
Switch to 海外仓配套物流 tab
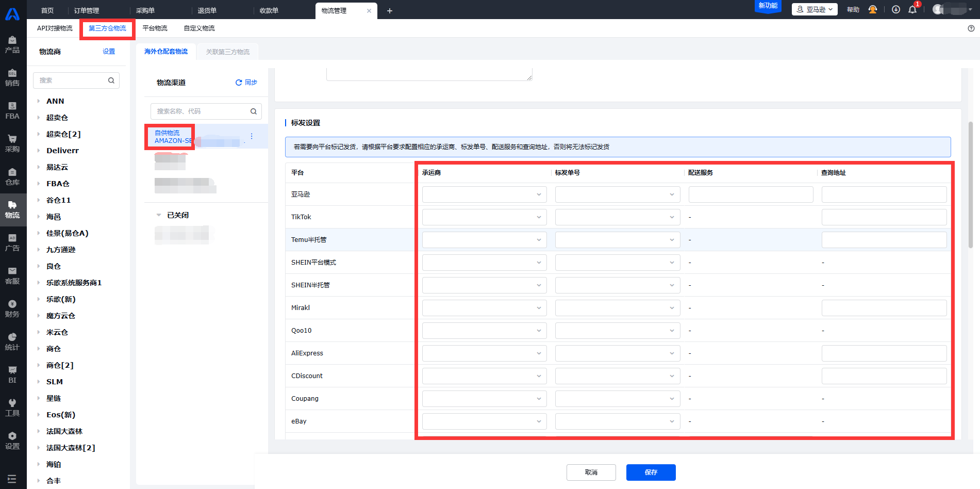click(x=166, y=52)
